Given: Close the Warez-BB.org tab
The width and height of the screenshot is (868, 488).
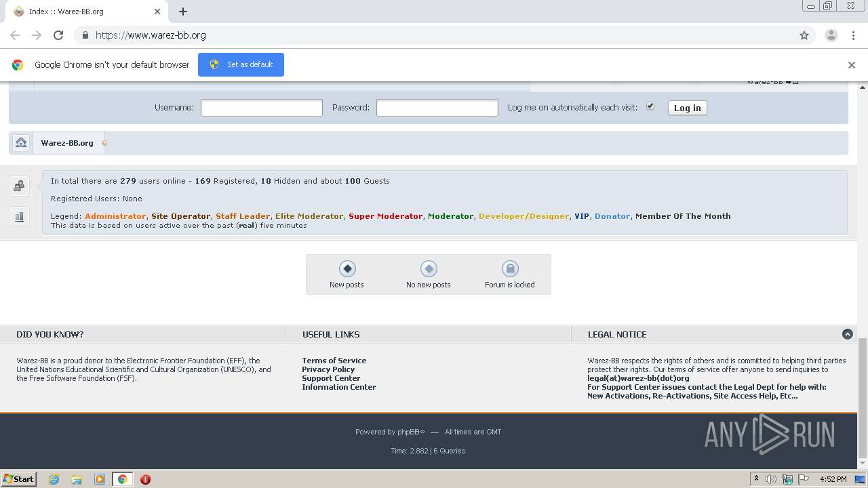Looking at the screenshot, I should (x=157, y=12).
